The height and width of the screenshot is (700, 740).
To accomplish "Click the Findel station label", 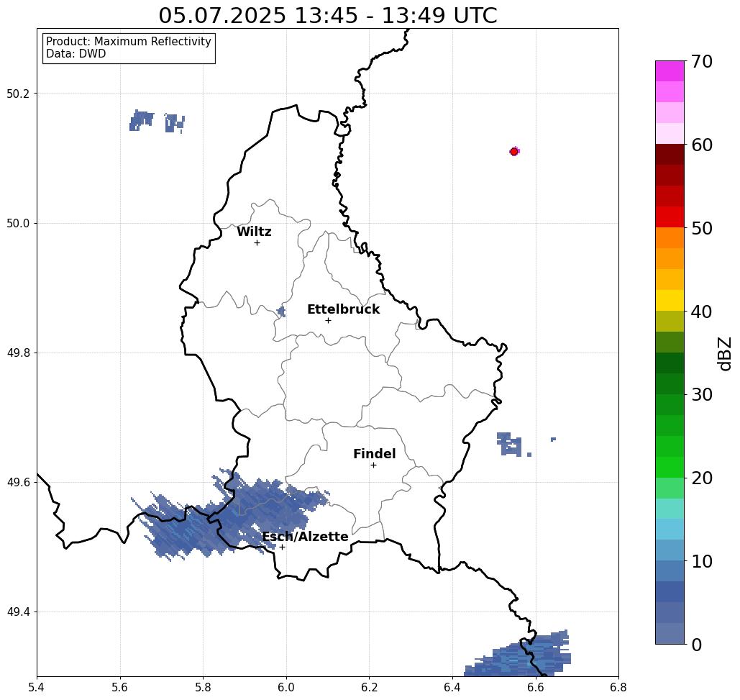I will coord(374,454).
